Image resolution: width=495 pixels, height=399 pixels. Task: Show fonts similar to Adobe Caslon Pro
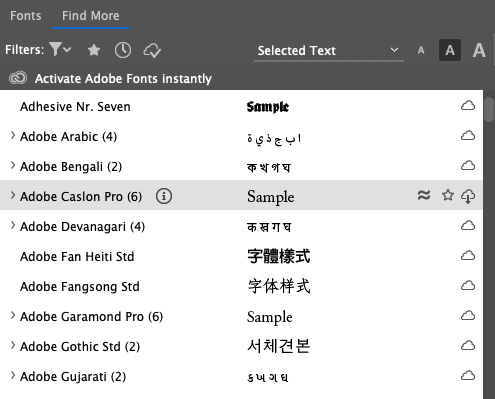click(424, 195)
